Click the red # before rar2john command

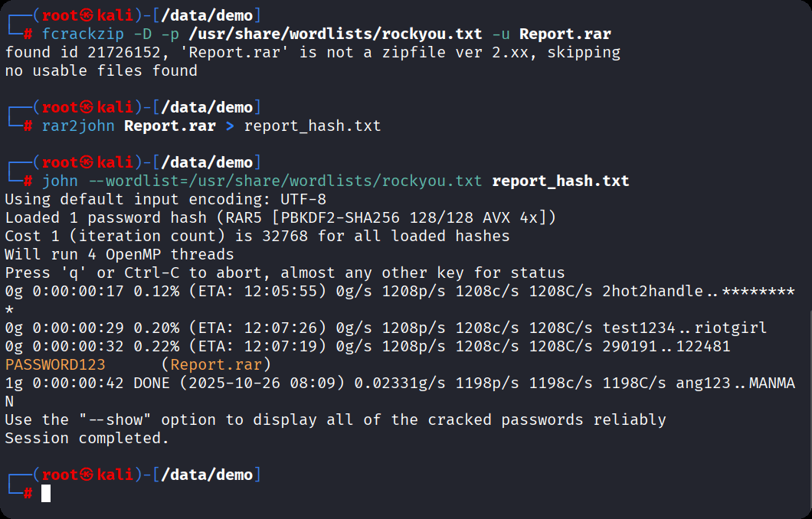(28, 126)
